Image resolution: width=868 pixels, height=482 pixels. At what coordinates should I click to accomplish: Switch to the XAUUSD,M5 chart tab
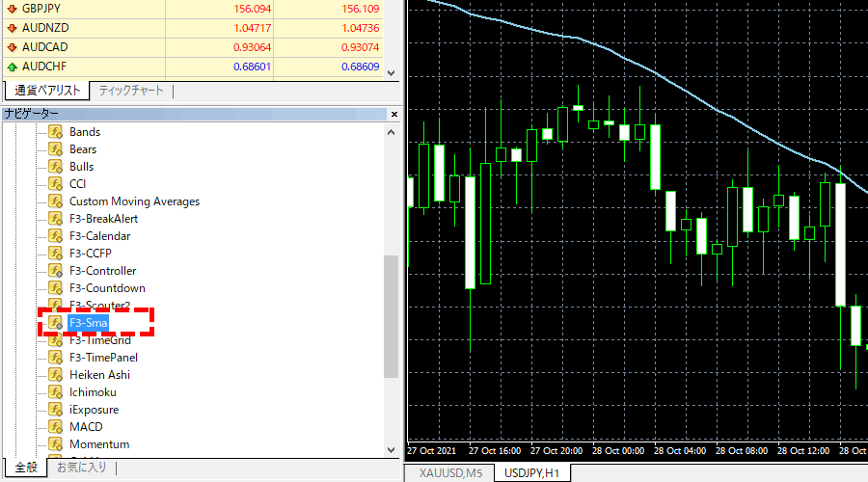tap(450, 472)
